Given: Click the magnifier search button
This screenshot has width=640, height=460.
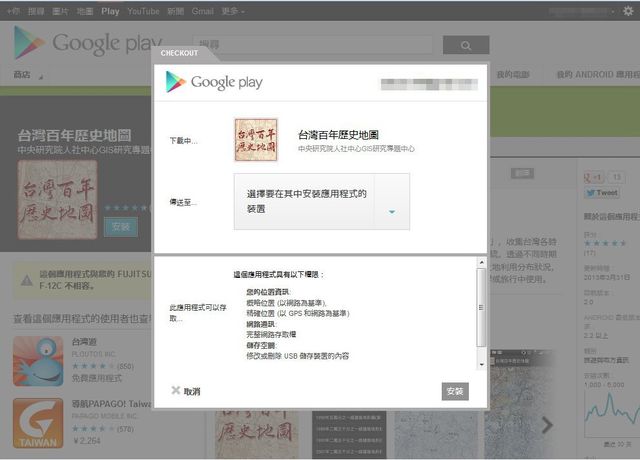Looking at the screenshot, I should click(x=466, y=46).
